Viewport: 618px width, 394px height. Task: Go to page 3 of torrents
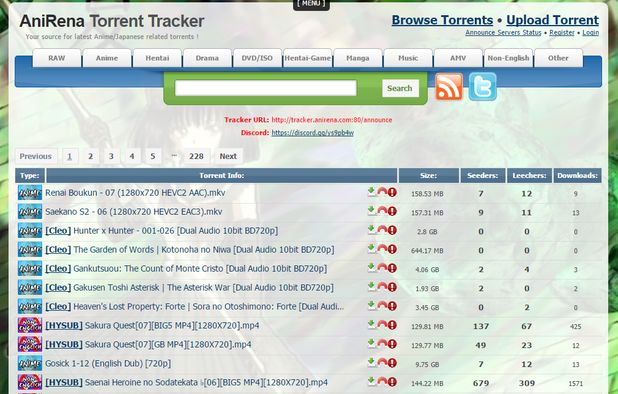111,156
